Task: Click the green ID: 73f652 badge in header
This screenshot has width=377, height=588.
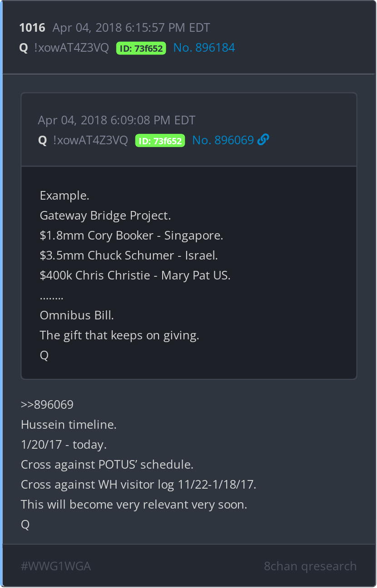Action: [141, 49]
